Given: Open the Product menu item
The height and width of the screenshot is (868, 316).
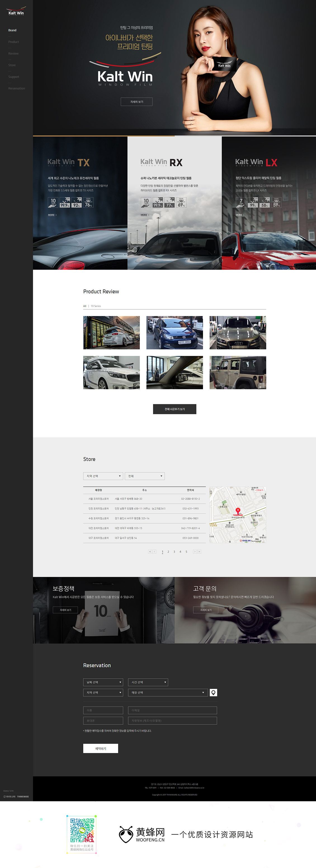Looking at the screenshot, I should (13, 42).
